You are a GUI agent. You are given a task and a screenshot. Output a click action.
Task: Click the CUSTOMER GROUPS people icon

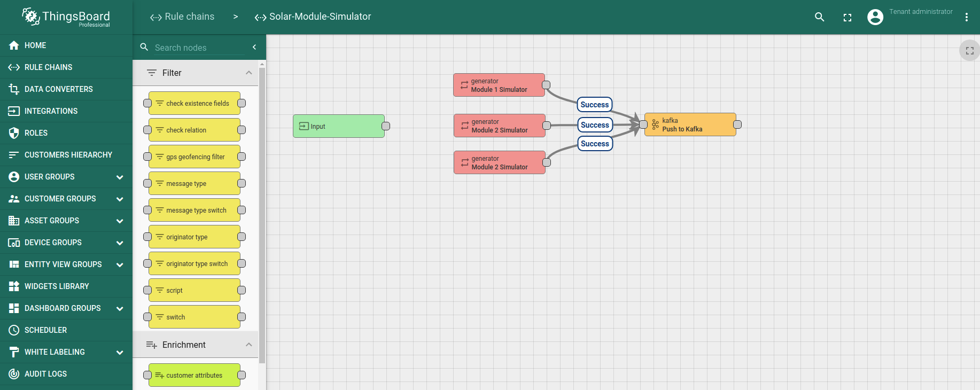pyautogui.click(x=14, y=199)
